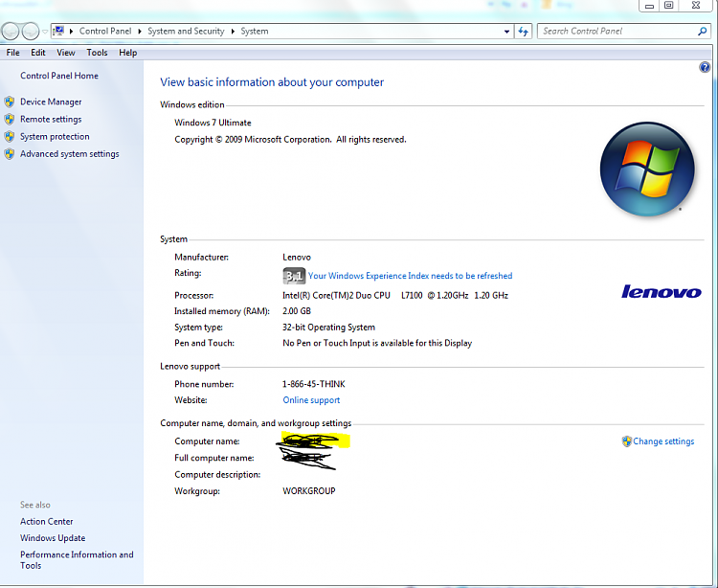
Task: Click the Back navigation arrow button
Action: click(x=11, y=32)
